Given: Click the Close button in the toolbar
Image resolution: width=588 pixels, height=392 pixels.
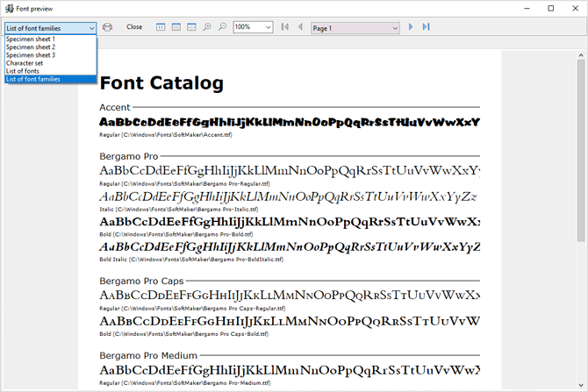Looking at the screenshot, I should (x=134, y=27).
